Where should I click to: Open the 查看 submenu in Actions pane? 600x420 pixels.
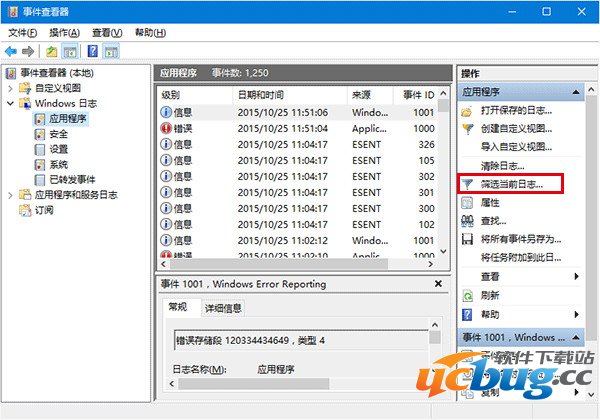490,276
